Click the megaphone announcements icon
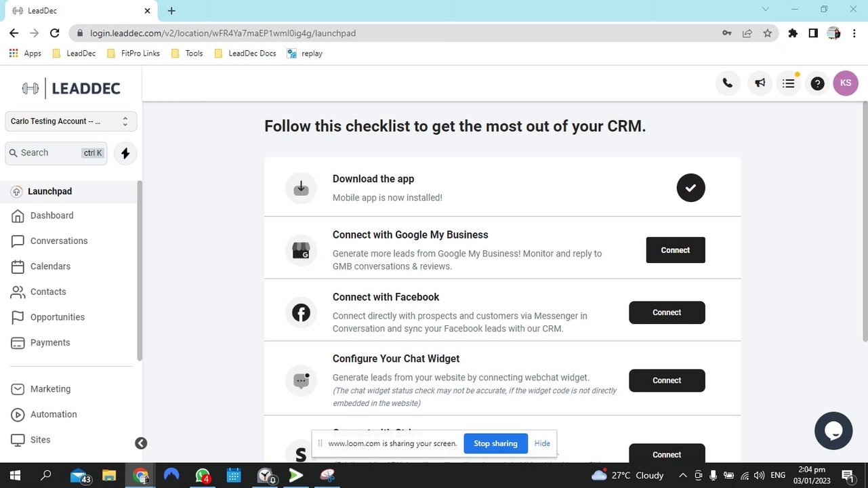This screenshot has width=868, height=488. pyautogui.click(x=760, y=83)
